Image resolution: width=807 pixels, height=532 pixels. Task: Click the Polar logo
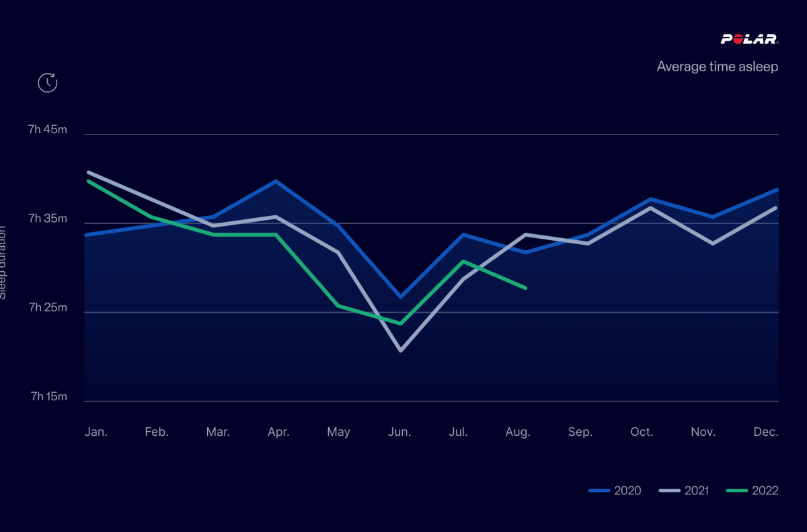749,40
